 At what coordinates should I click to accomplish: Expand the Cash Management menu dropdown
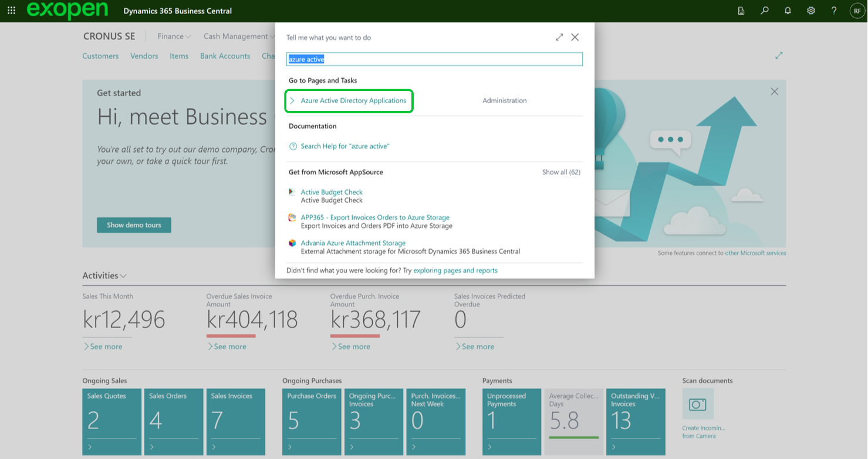point(238,36)
